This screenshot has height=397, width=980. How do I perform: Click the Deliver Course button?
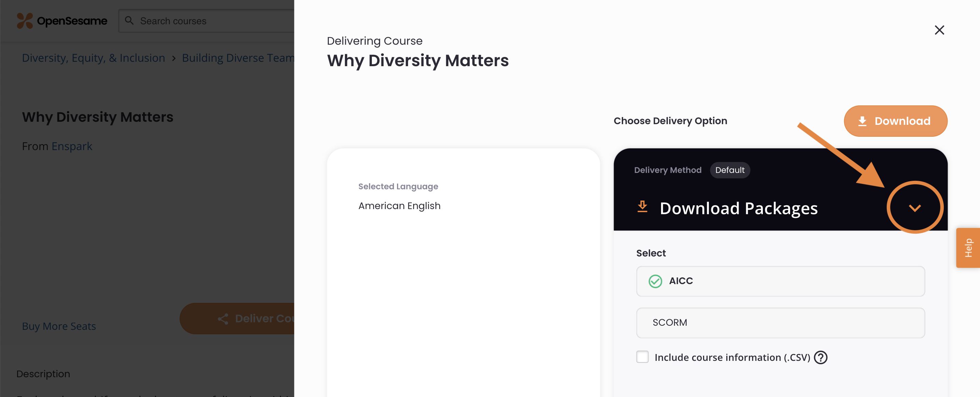click(237, 319)
